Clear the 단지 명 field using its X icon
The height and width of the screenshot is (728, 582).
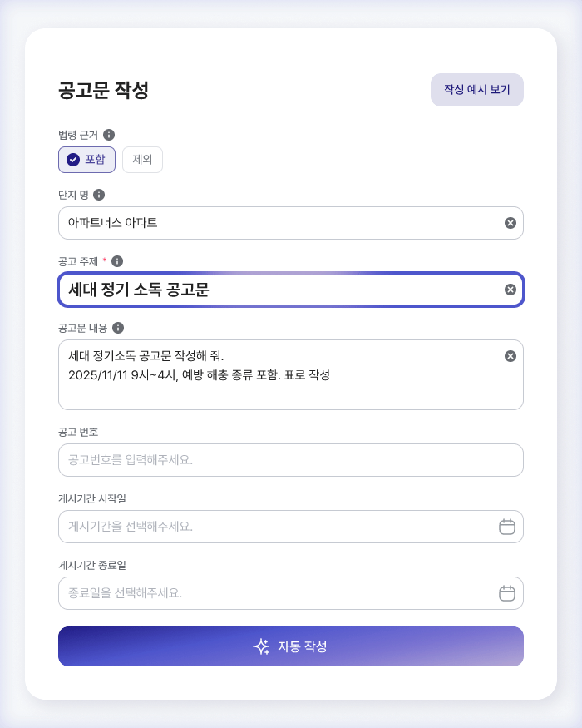510,223
